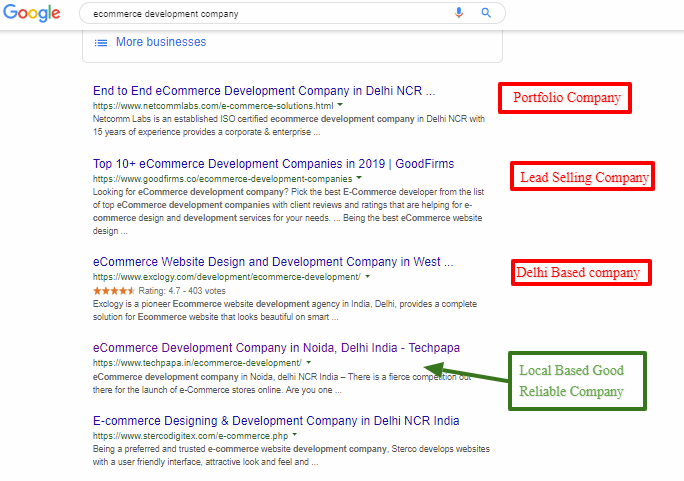Screen dimensions: 684x481
Task: Open End to End eCommerce Development result
Action: point(264,91)
